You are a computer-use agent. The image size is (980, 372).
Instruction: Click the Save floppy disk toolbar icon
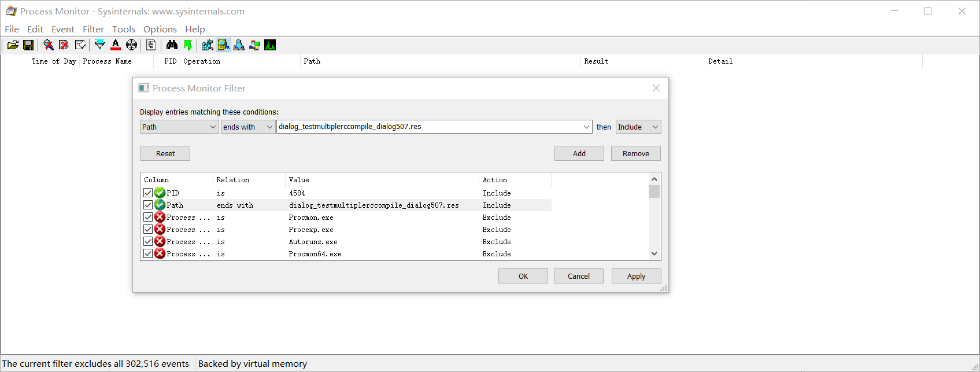click(x=28, y=45)
